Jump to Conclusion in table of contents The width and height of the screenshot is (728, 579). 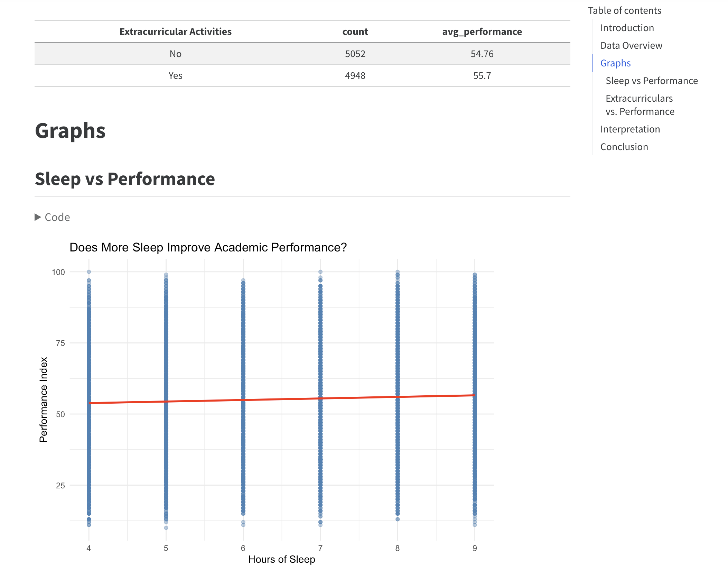pyautogui.click(x=624, y=147)
